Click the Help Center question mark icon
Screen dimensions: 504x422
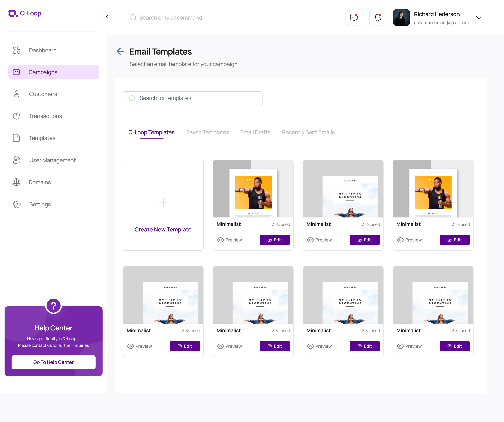tap(54, 306)
